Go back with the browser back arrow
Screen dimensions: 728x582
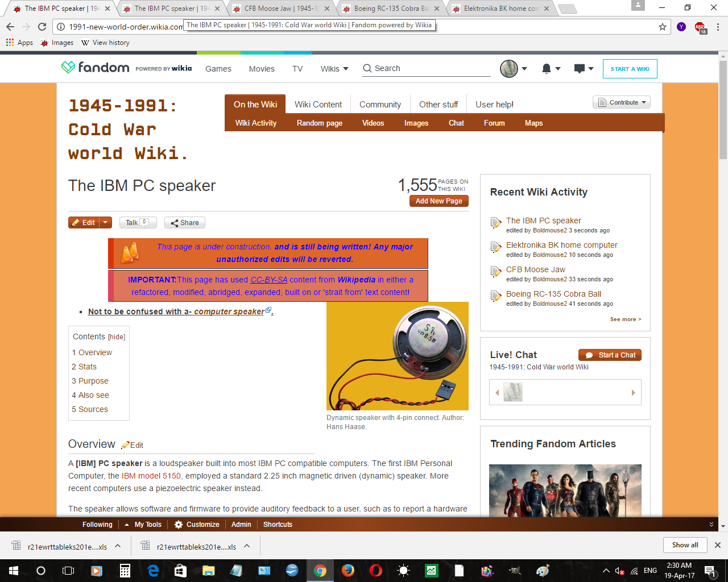coord(10,27)
